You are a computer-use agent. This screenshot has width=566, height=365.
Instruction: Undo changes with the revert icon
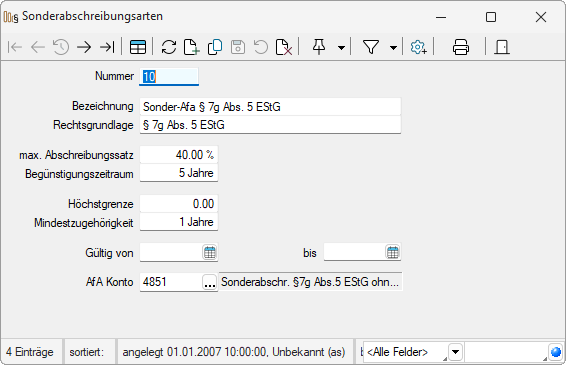261,47
